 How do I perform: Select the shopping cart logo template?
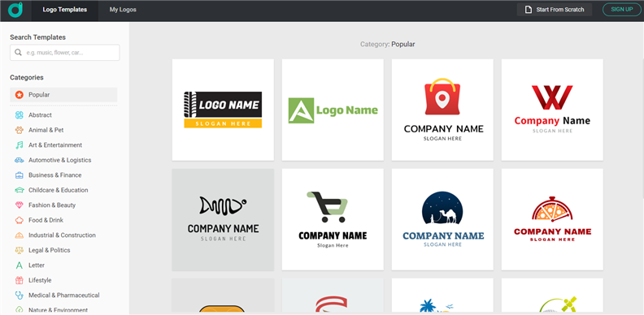coord(333,220)
